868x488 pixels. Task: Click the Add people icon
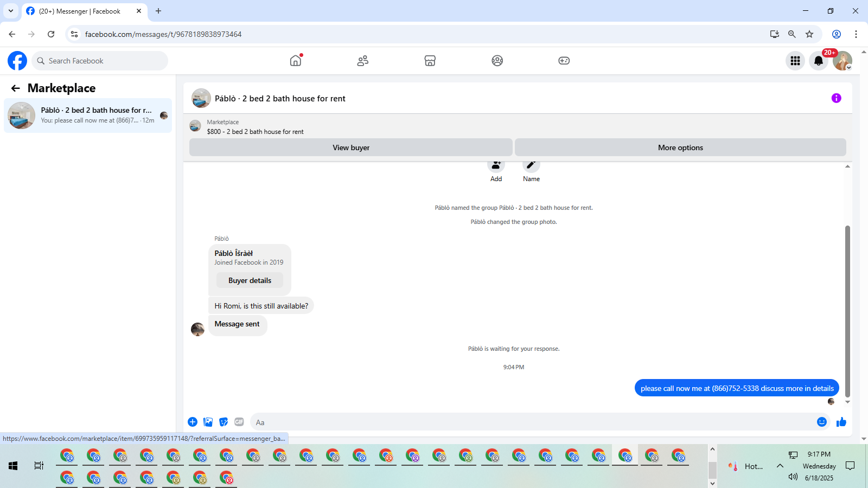tap(496, 165)
